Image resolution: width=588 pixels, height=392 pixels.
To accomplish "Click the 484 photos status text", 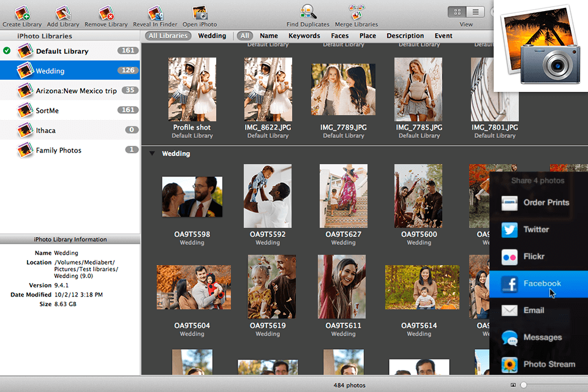I will click(350, 385).
